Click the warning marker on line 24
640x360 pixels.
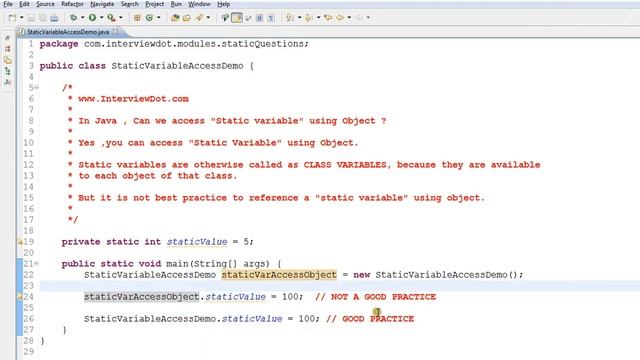click(20, 297)
